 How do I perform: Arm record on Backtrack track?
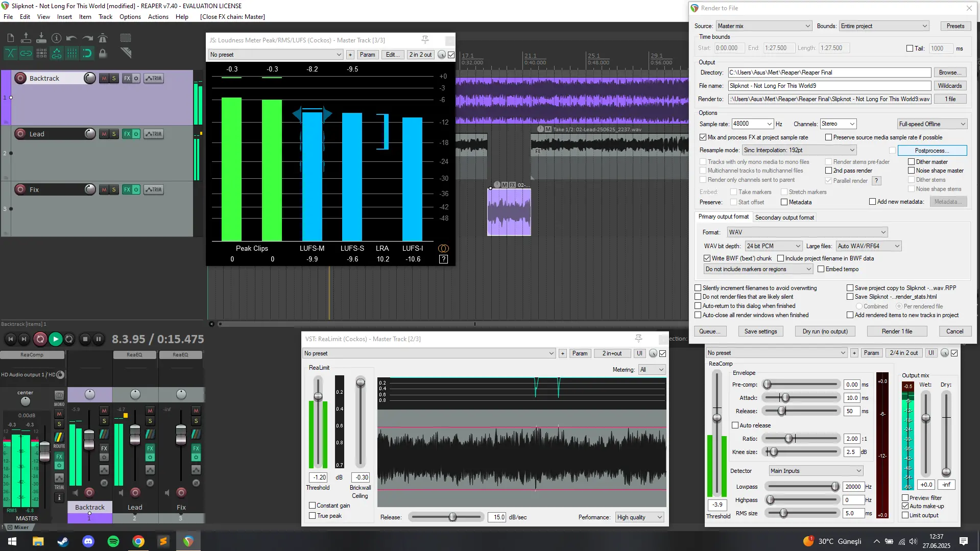click(x=20, y=78)
